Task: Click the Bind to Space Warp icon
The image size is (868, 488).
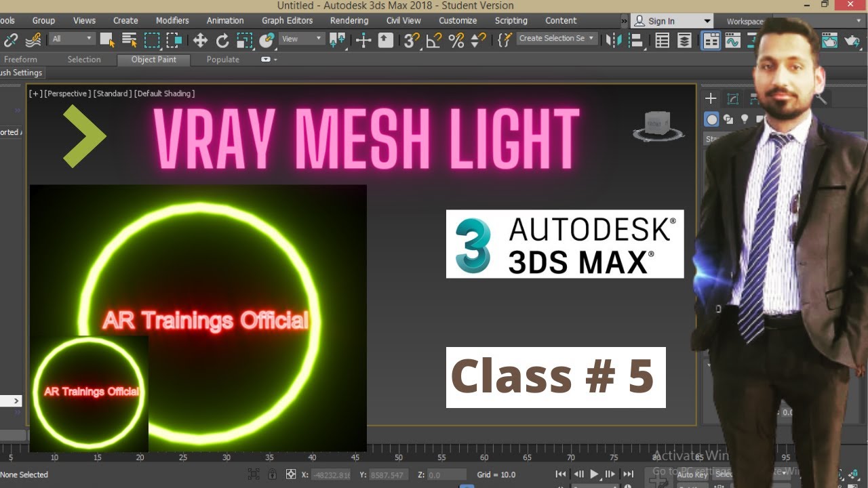Action: tap(33, 41)
